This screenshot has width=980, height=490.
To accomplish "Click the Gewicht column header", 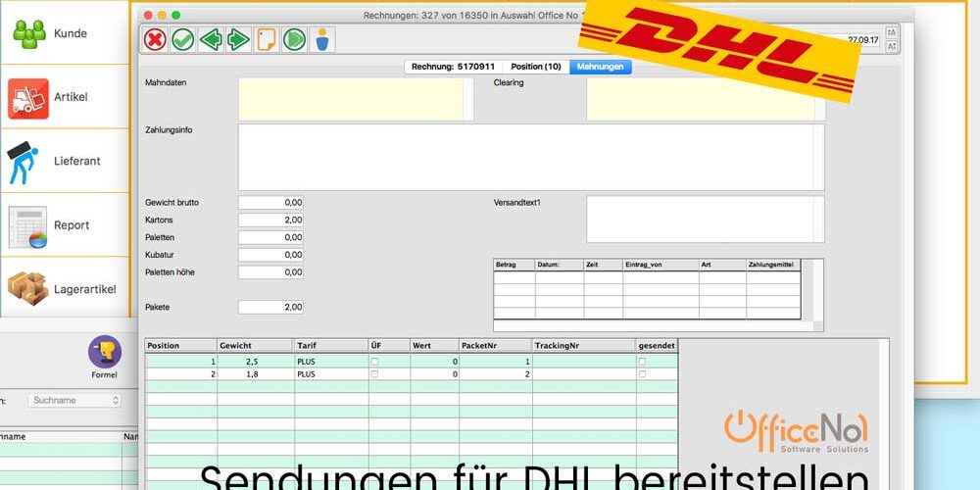I will [255, 346].
